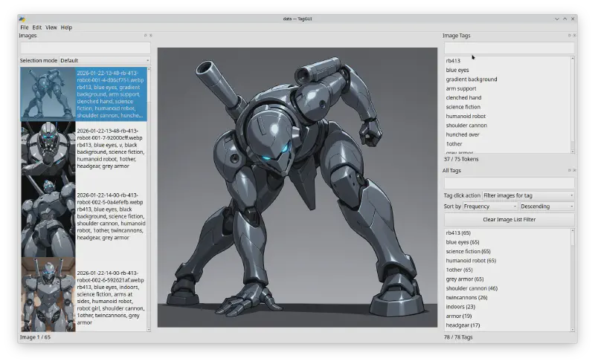Filter by 'shoulder cannon (46)' in All Tags
This screenshot has width=595, height=364.
pyautogui.click(x=472, y=288)
